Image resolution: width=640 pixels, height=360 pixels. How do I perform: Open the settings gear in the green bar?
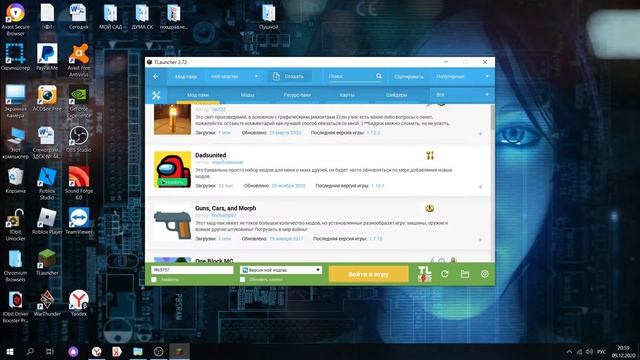(484, 274)
